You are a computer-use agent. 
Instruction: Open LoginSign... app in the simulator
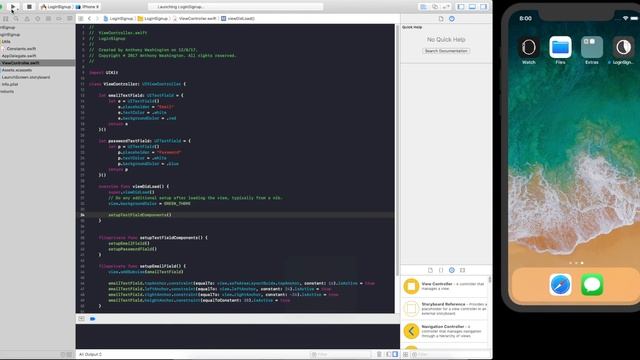tap(623, 51)
